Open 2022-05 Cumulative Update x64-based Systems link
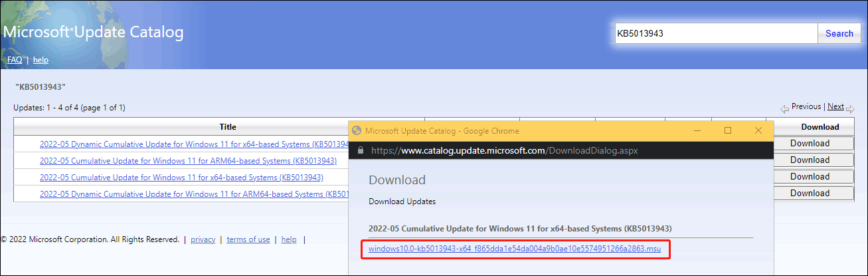Viewport: 868px width, 276px height. pyautogui.click(x=181, y=177)
